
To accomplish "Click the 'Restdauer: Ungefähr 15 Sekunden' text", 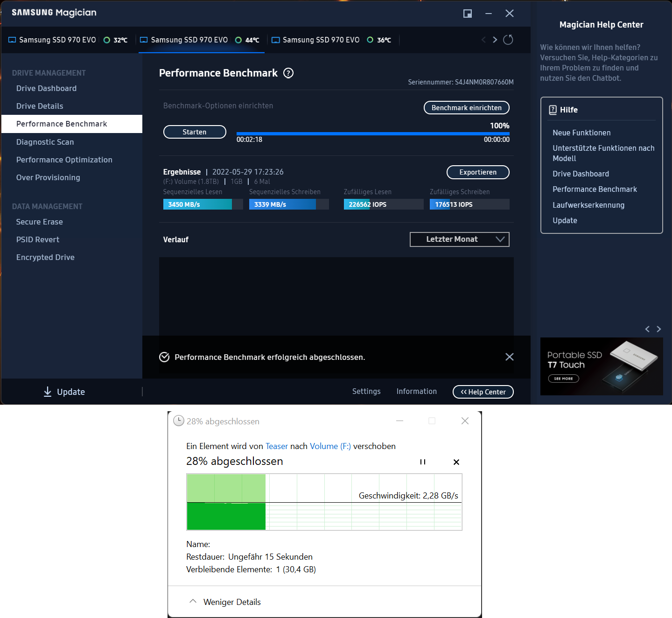I will (x=249, y=557).
